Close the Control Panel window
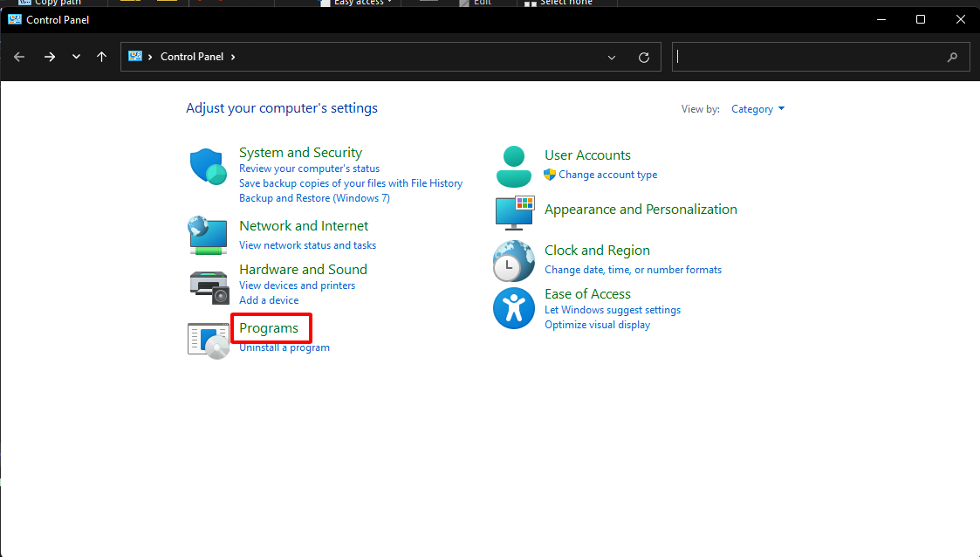The image size is (980, 557). [x=961, y=19]
